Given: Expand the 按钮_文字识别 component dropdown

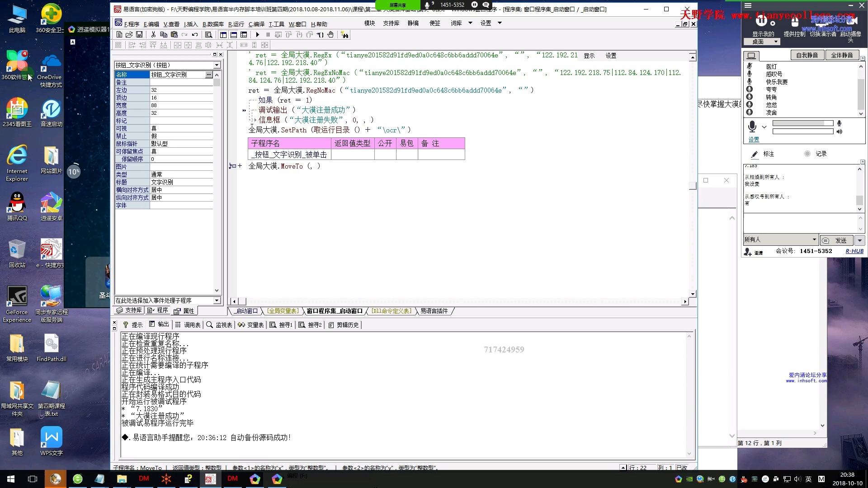Looking at the screenshot, I should [x=217, y=65].
